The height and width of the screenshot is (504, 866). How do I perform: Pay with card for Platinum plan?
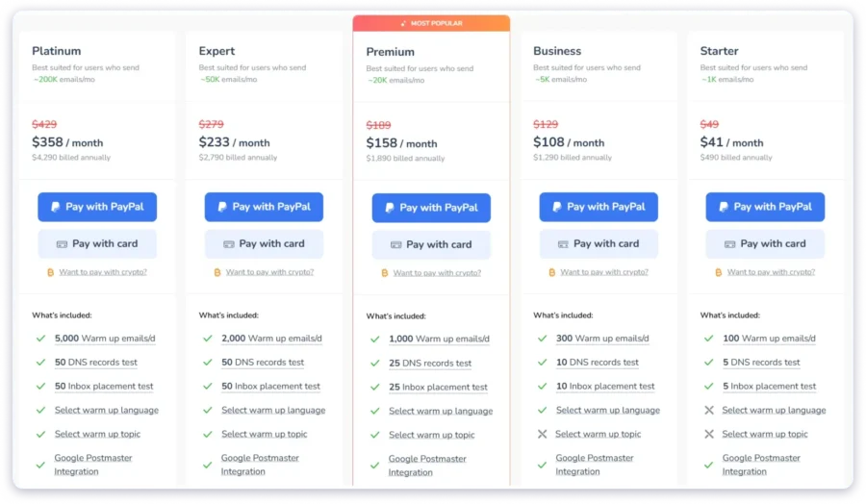pyautogui.click(x=97, y=244)
